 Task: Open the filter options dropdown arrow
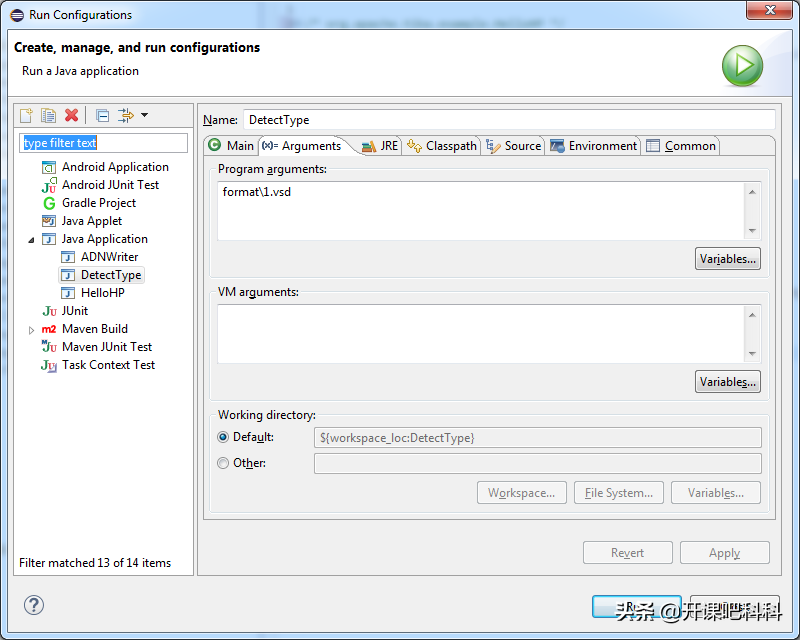[144, 115]
